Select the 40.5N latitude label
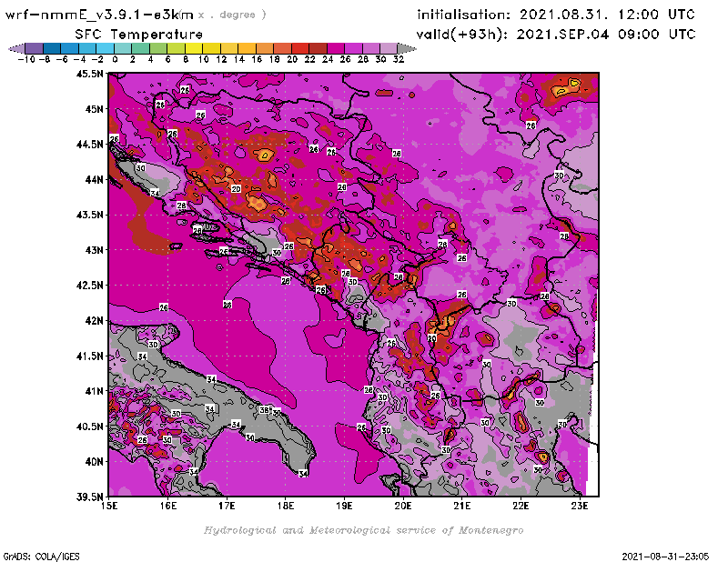The height and width of the screenshot is (562, 728). point(89,427)
